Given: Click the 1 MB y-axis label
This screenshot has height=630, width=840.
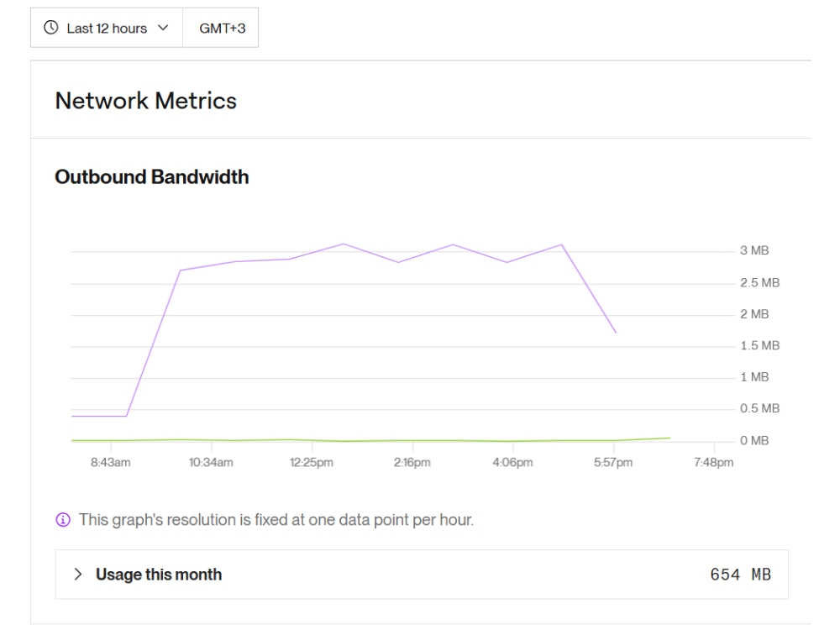Looking at the screenshot, I should tap(754, 377).
